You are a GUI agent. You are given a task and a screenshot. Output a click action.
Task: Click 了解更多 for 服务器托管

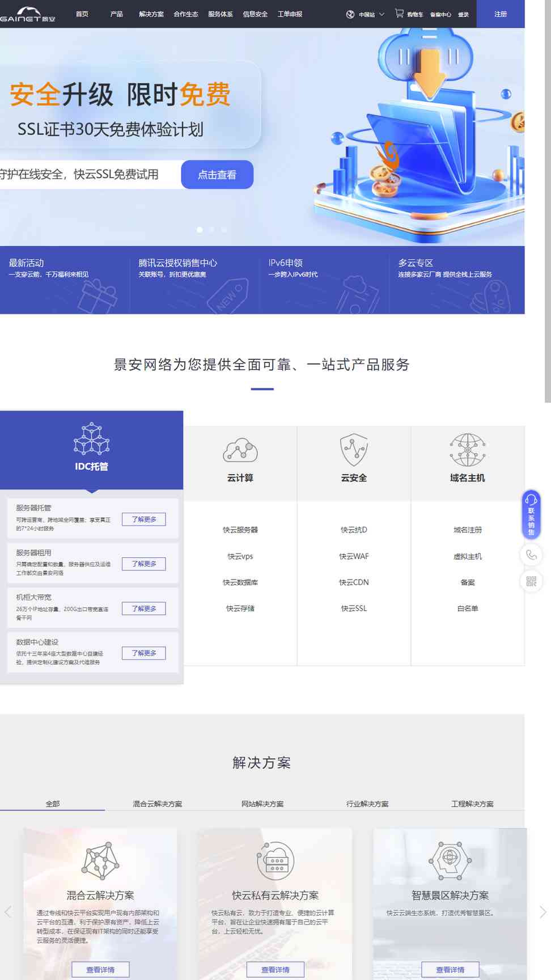[144, 519]
